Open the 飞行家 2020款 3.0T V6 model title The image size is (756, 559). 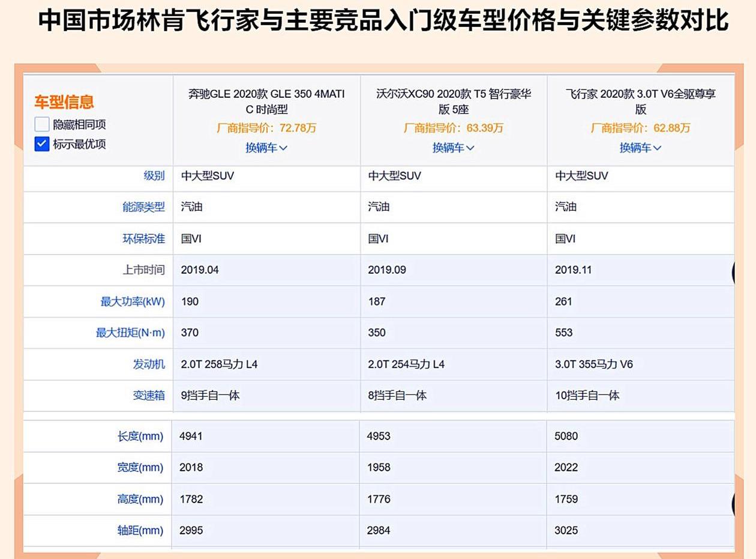point(641,101)
